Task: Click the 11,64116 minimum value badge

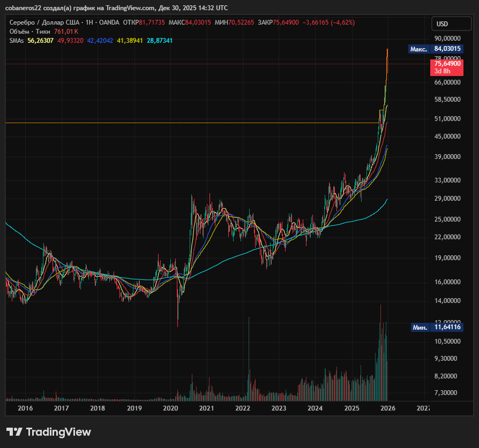Action: pyautogui.click(x=447, y=327)
